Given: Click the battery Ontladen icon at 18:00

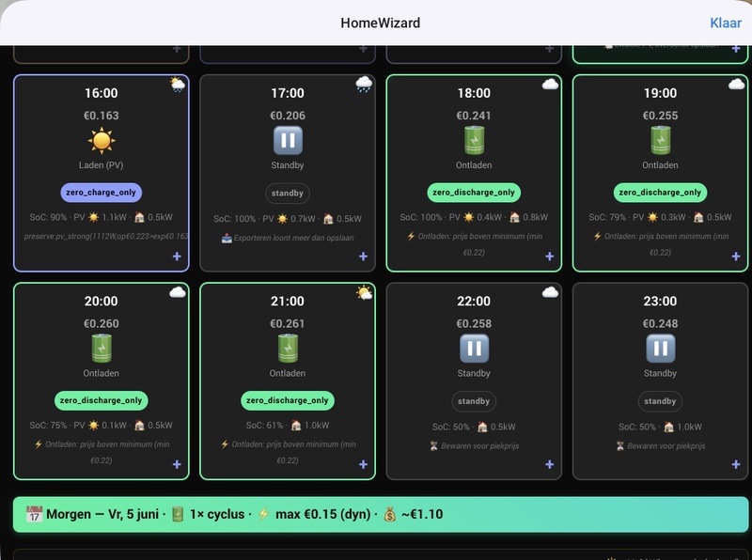Looking at the screenshot, I should [474, 141].
